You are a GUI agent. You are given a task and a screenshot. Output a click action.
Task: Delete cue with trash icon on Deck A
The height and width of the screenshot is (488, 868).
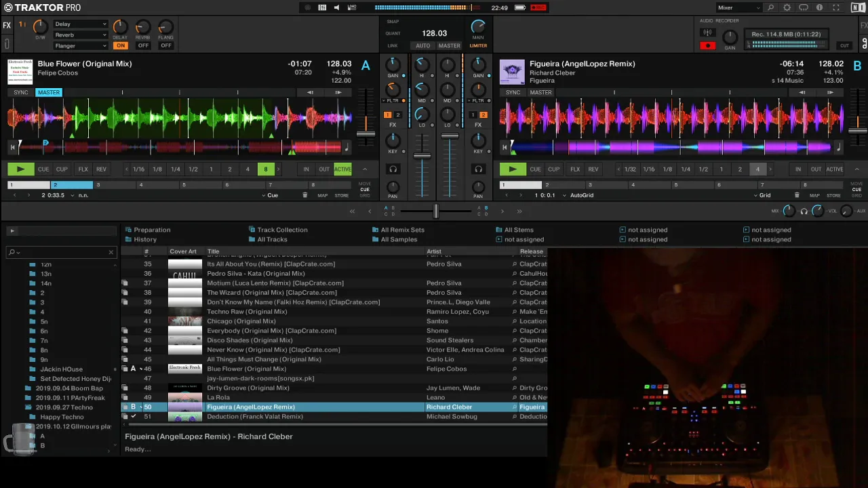click(304, 195)
